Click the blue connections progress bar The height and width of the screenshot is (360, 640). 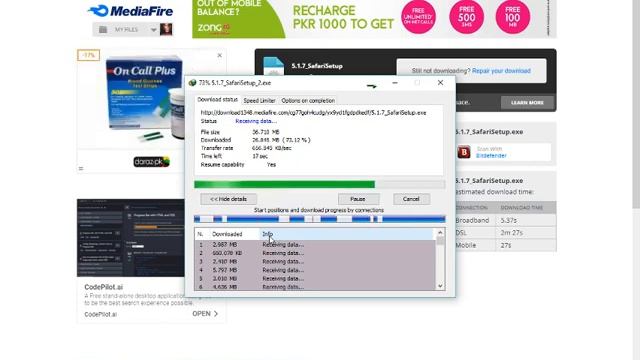click(x=319, y=219)
